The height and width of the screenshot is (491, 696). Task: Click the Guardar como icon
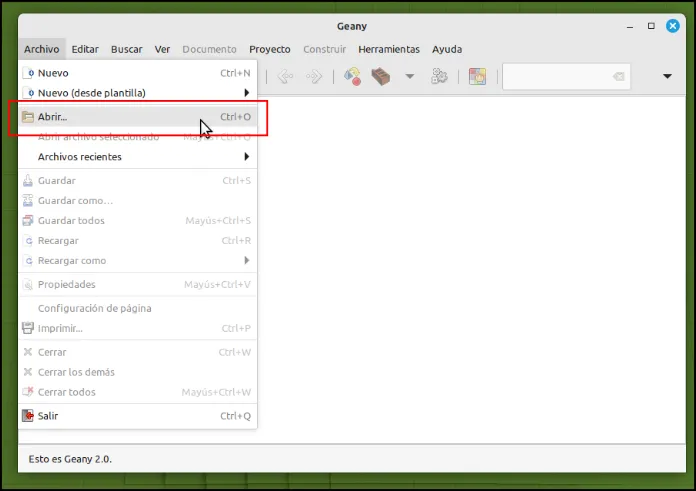coord(28,201)
